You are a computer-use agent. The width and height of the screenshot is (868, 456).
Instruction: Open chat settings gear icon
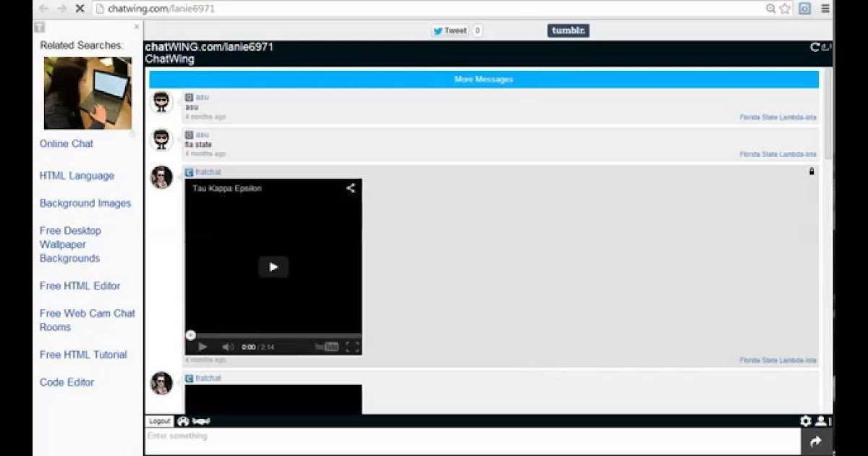coord(806,421)
